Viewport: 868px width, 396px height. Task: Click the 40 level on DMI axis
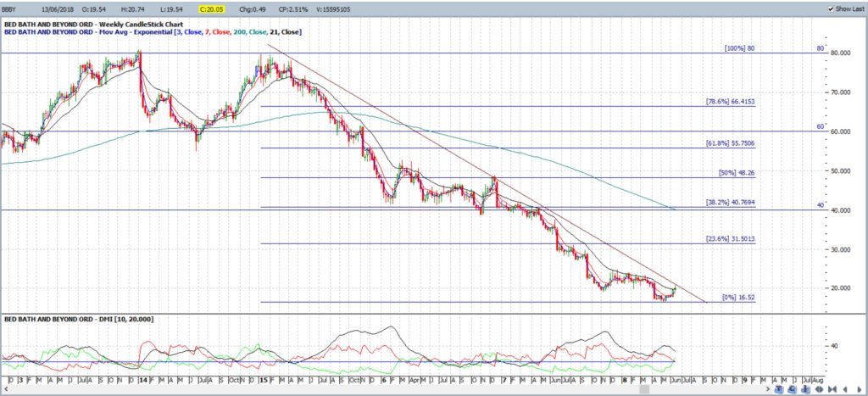833,346
